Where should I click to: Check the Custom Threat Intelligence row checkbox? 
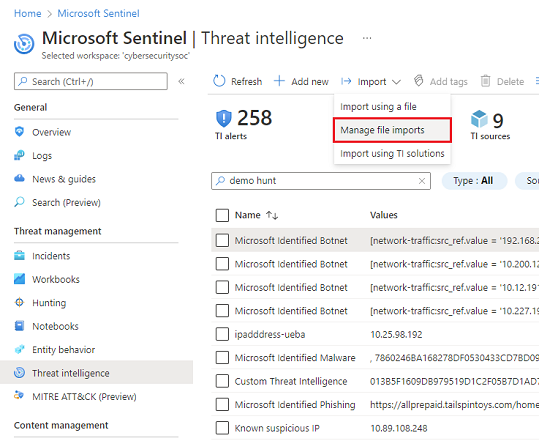(222, 381)
